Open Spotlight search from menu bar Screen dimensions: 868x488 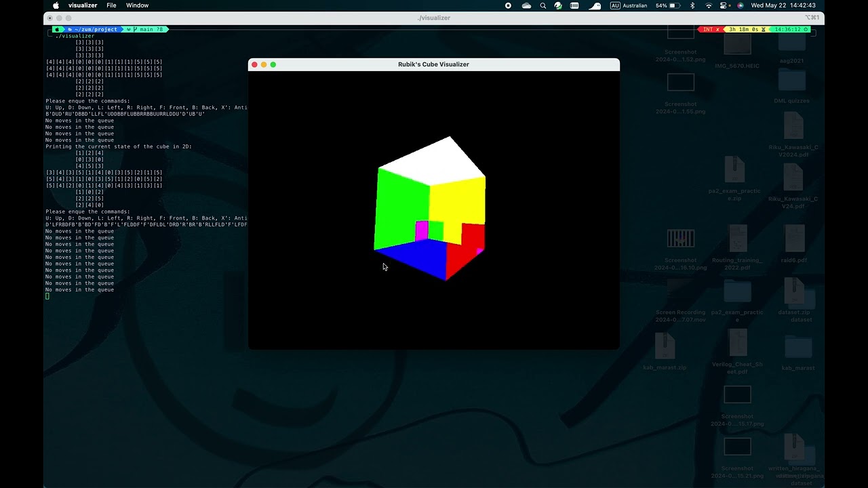[542, 5]
